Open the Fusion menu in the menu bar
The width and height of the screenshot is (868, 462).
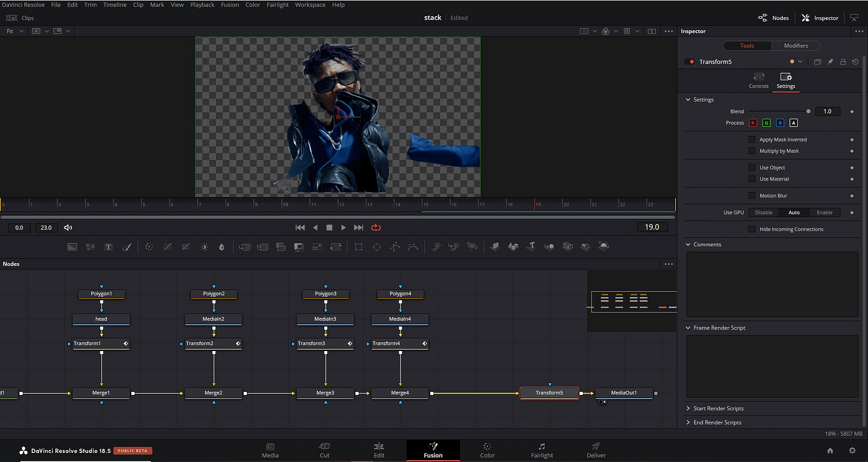(x=229, y=5)
